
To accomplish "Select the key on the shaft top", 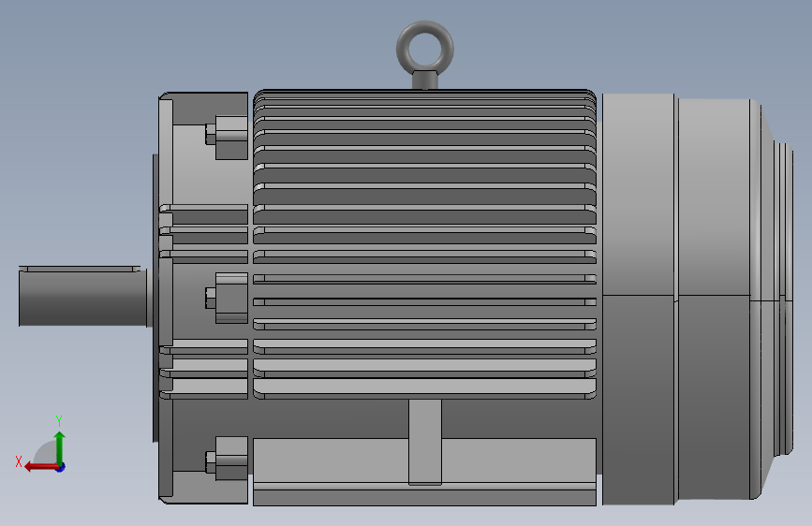I will tap(80, 269).
